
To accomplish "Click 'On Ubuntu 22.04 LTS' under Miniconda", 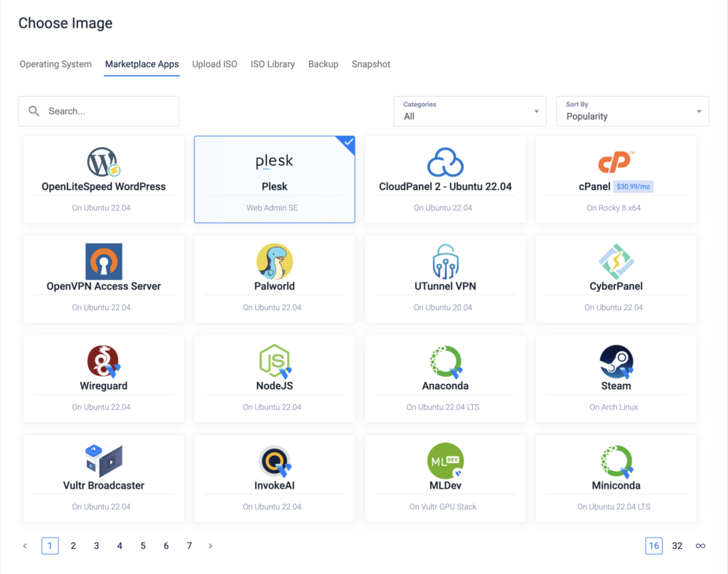I will point(614,506).
